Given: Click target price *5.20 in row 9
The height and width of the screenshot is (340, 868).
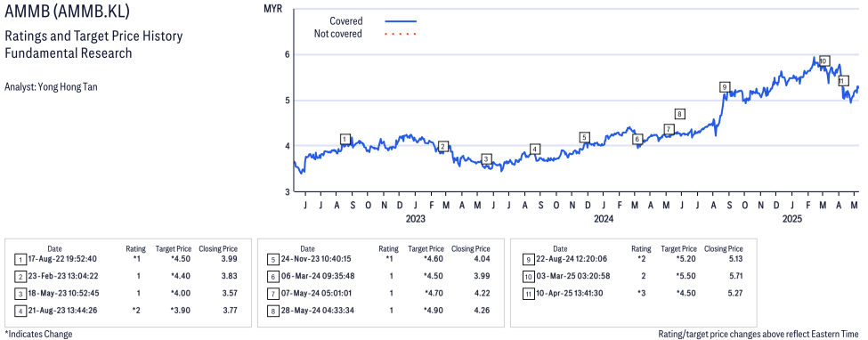Looking at the screenshot, I should [685, 260].
